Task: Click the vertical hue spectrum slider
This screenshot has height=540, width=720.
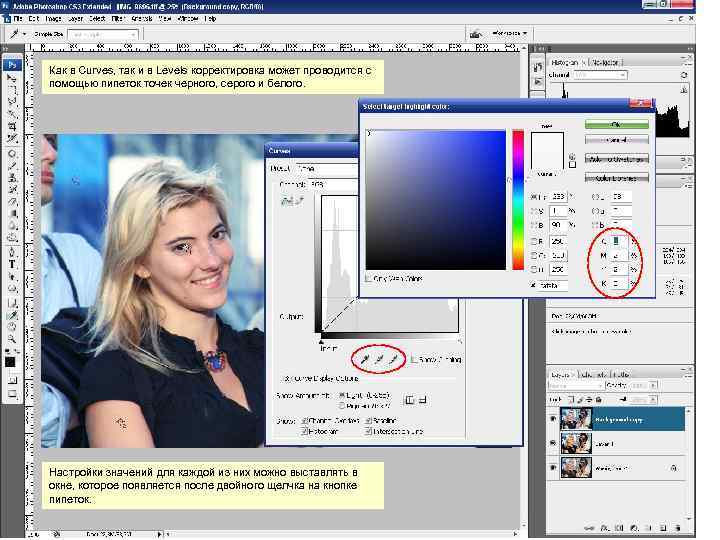Action: (x=518, y=200)
